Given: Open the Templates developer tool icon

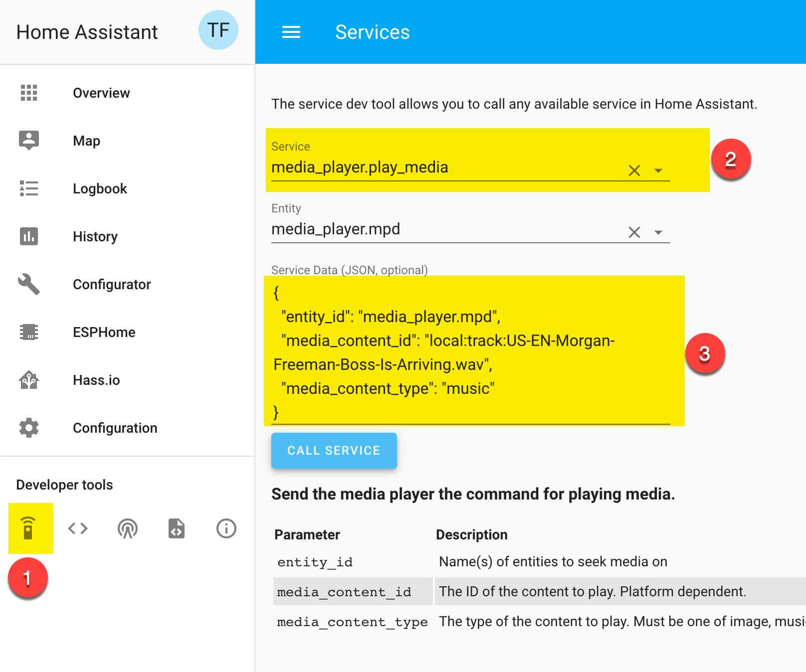Looking at the screenshot, I should coord(78,528).
